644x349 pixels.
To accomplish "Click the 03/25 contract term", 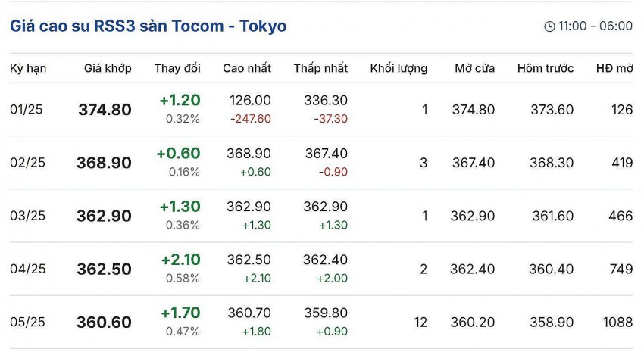I will (x=27, y=216).
